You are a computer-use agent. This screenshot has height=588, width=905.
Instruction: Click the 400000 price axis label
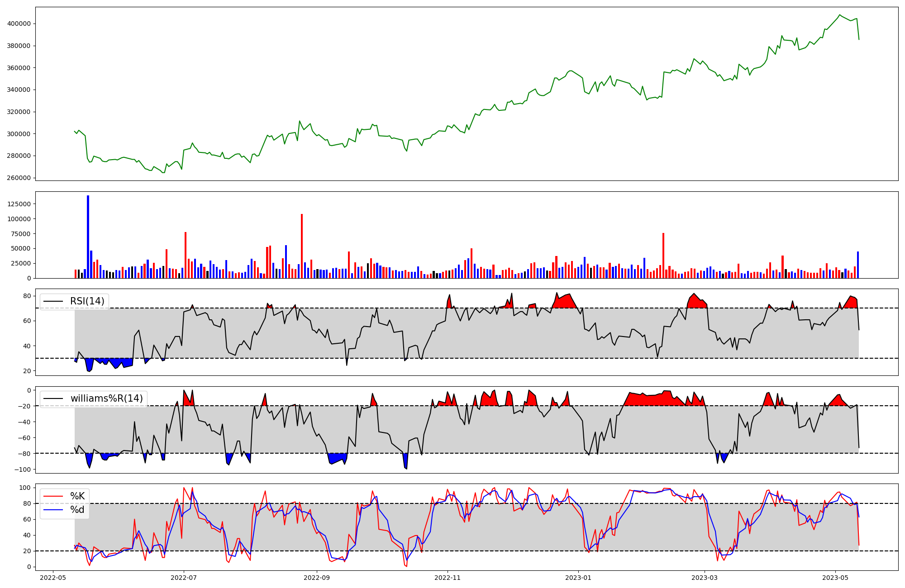click(19, 24)
